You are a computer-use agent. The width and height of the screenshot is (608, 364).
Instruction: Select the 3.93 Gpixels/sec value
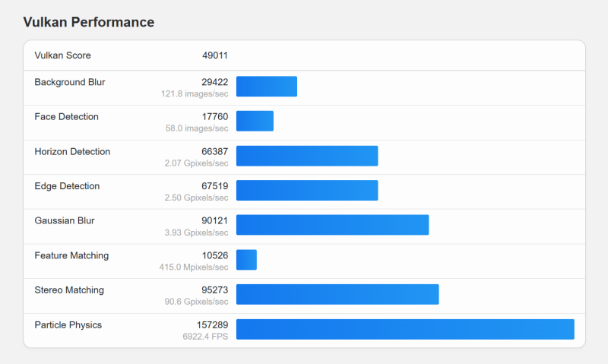pyautogui.click(x=196, y=233)
